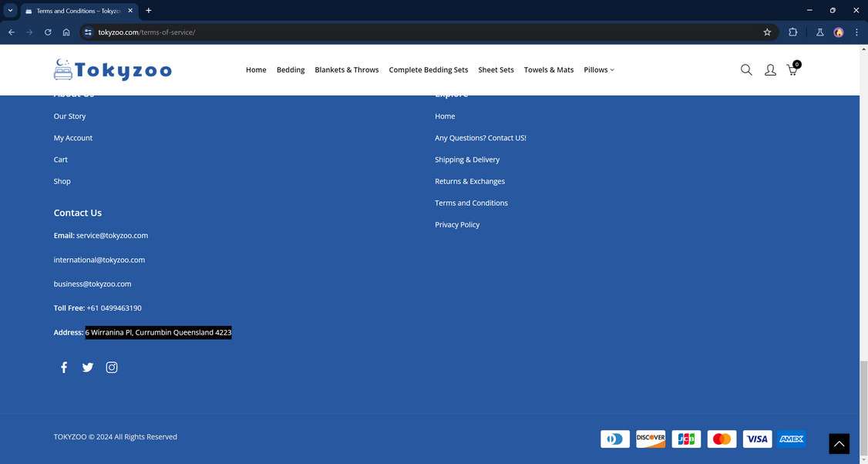View site information icon in address bar

point(88,32)
